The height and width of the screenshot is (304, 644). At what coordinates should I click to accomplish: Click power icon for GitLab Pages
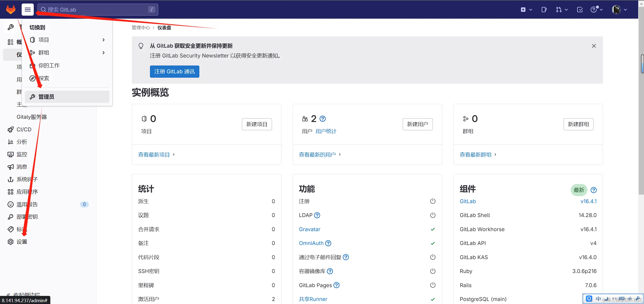pyautogui.click(x=433, y=285)
